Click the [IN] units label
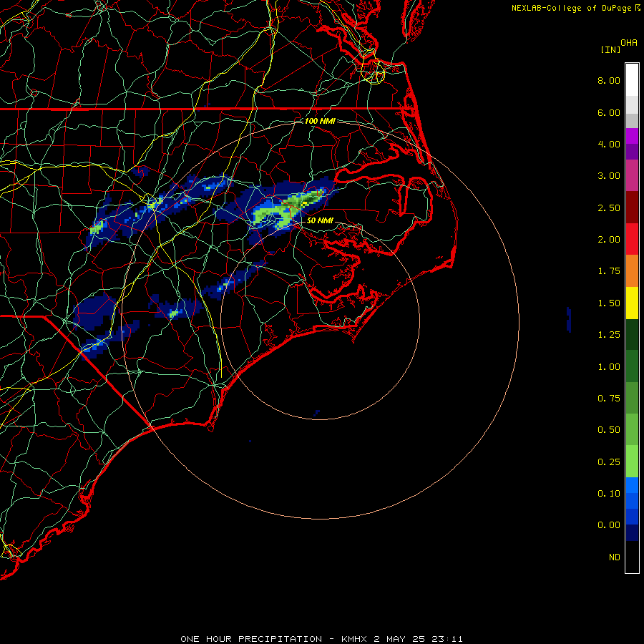The width and height of the screenshot is (644, 644). coord(610,49)
